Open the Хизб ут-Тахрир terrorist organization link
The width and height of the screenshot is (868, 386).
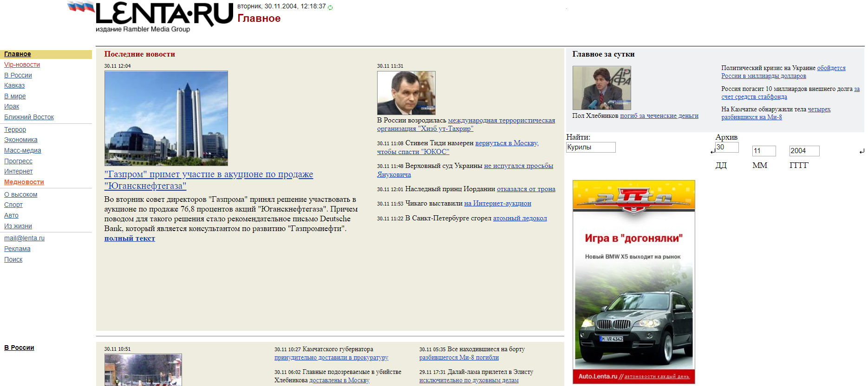tap(466, 124)
